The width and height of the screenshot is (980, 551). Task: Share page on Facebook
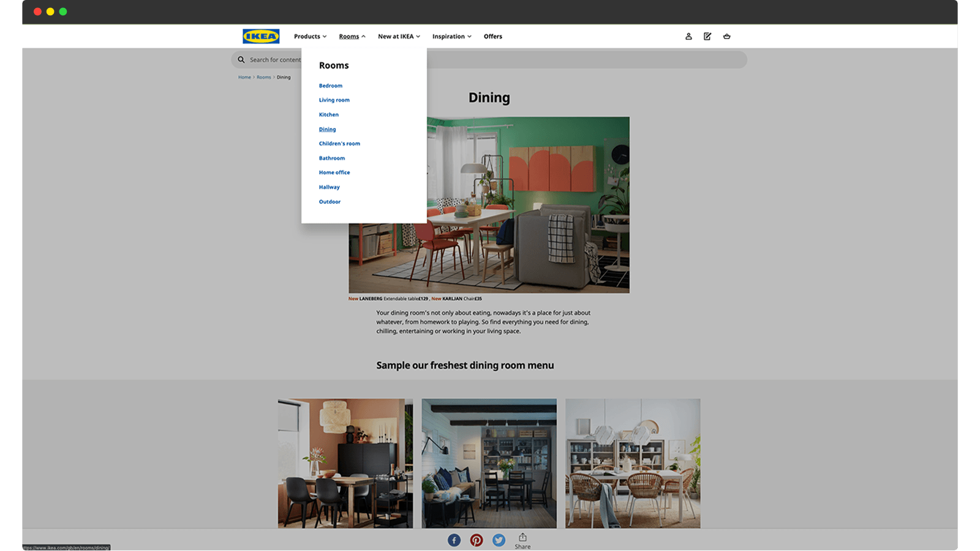click(x=454, y=540)
